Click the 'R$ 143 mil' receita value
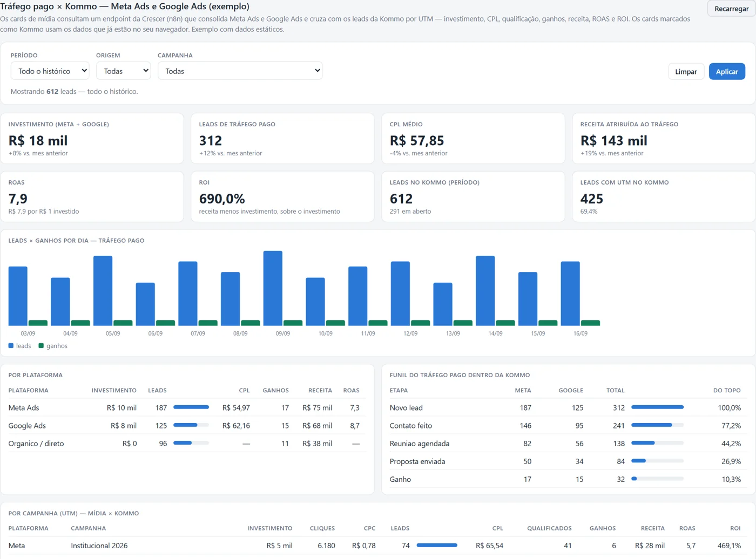 pos(613,141)
